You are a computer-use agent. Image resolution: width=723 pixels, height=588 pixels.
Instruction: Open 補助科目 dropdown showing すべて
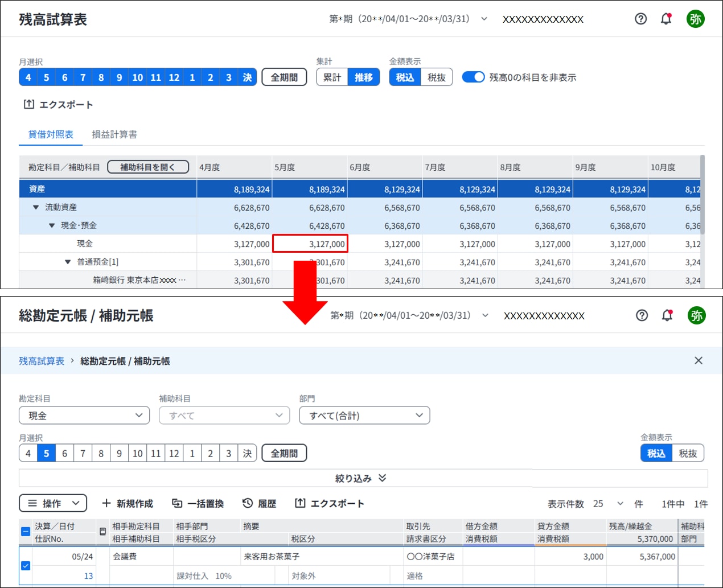[224, 416]
